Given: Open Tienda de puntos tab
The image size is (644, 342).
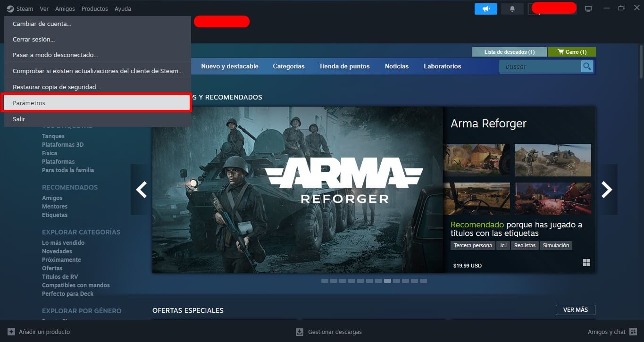Looking at the screenshot, I should tap(344, 67).
